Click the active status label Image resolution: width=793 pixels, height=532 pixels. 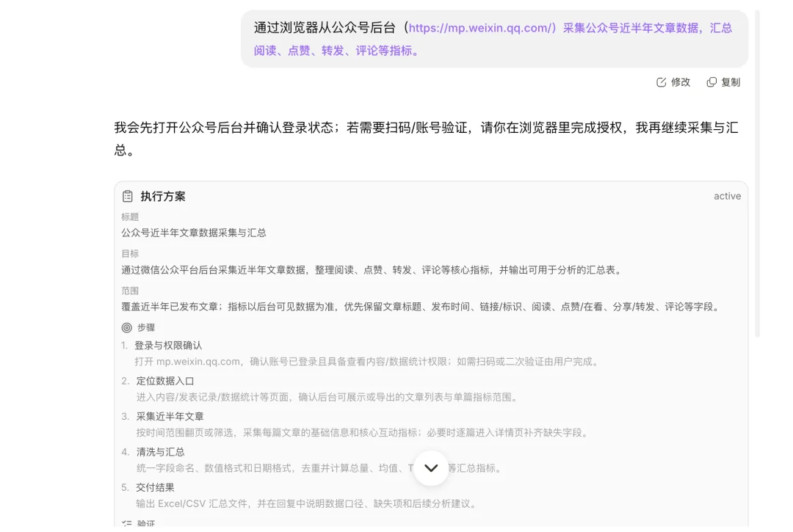(727, 196)
